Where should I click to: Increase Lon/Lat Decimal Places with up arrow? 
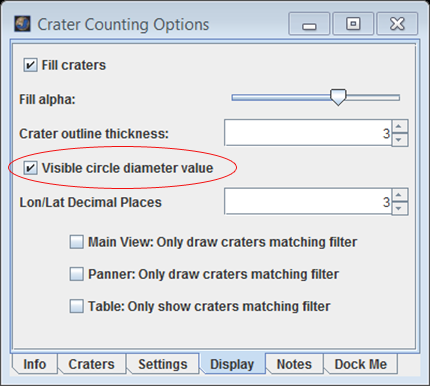(x=399, y=195)
